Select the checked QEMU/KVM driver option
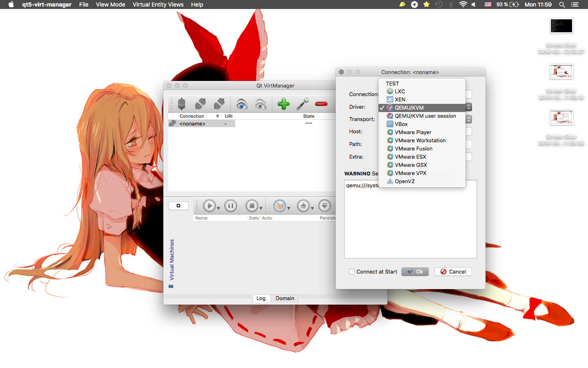The width and height of the screenshot is (588, 368). click(422, 108)
